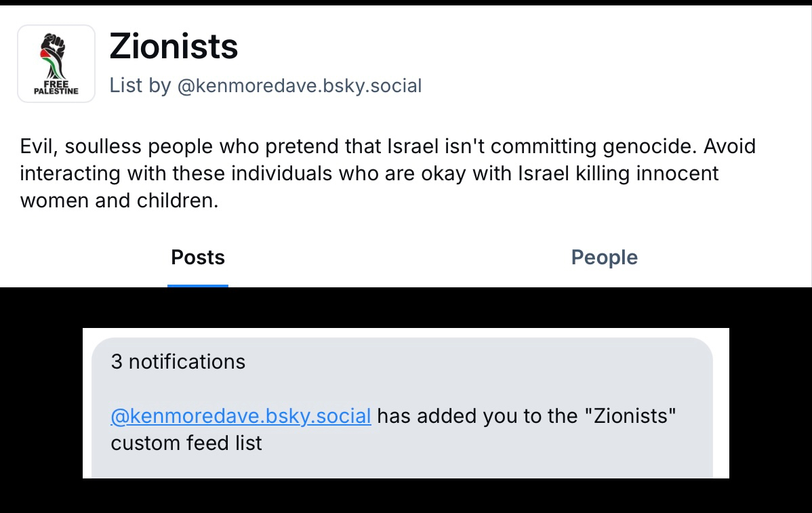This screenshot has height=513, width=812.
Task: Click "Avoid" in the list description
Action: (731, 146)
